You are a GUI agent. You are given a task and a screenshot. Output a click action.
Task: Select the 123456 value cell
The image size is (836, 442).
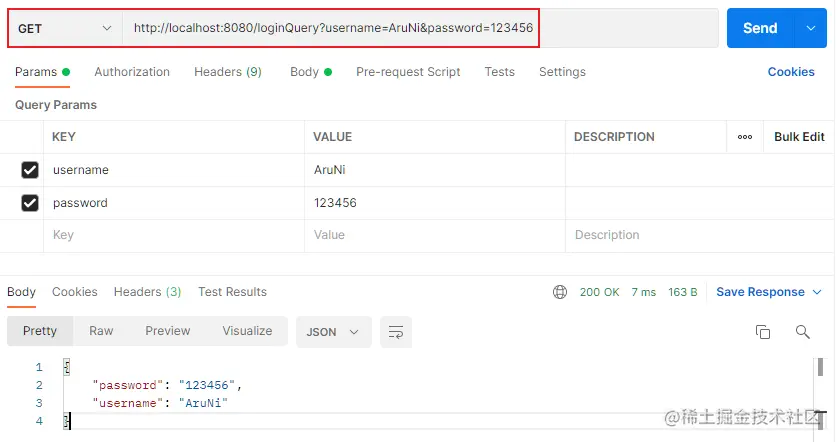click(435, 203)
